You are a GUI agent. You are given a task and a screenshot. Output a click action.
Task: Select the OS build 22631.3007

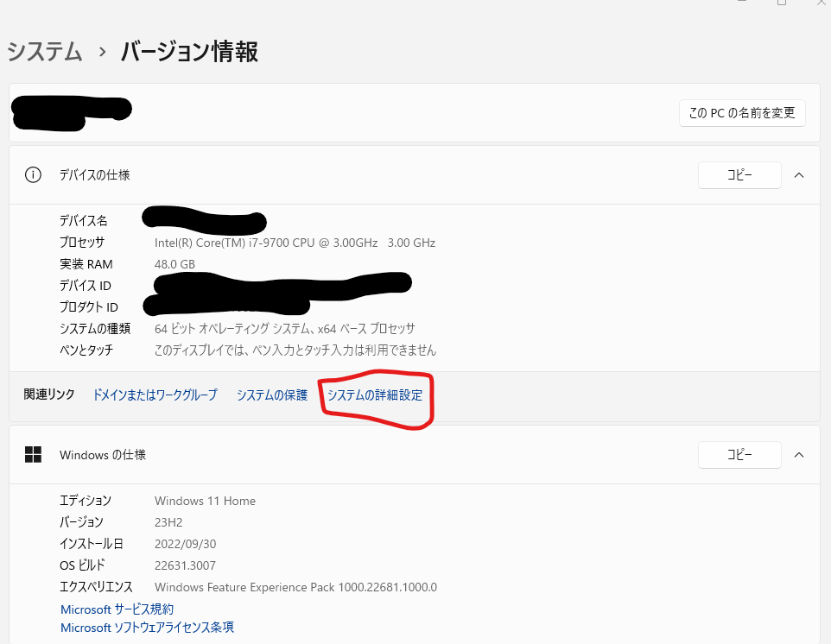(185, 565)
